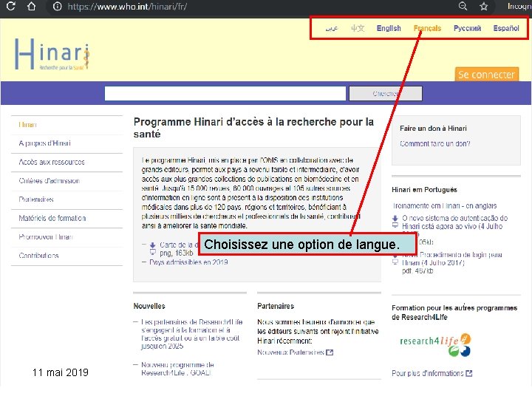This screenshot has height=399, width=532.
Task: Click into the search text field
Action: coord(225,93)
